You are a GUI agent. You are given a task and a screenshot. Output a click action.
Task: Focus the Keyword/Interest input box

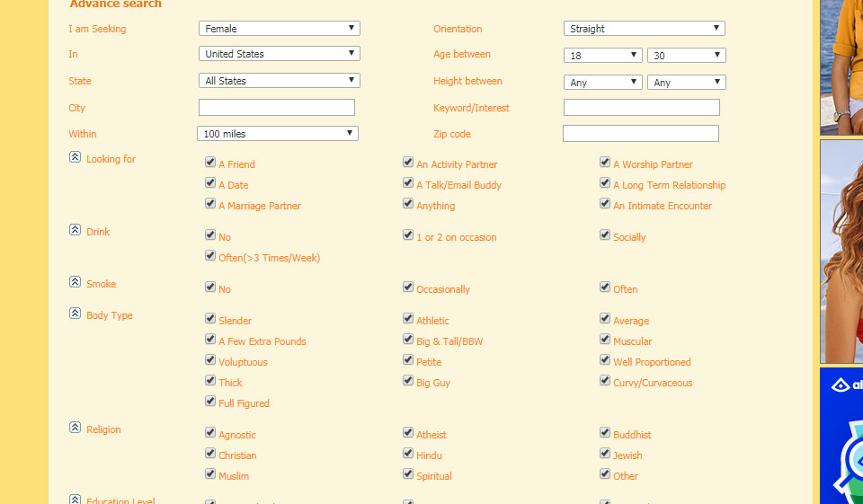[641, 108]
